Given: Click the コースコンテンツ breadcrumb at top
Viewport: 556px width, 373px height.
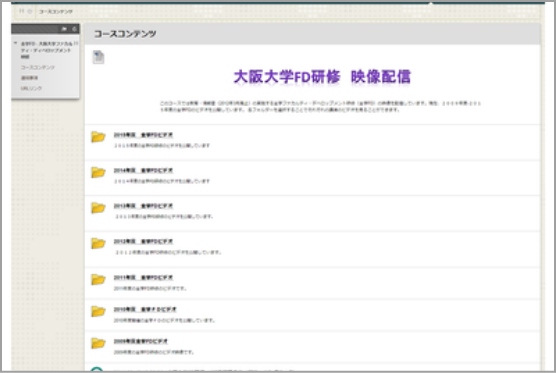Looking at the screenshot, I should point(56,12).
